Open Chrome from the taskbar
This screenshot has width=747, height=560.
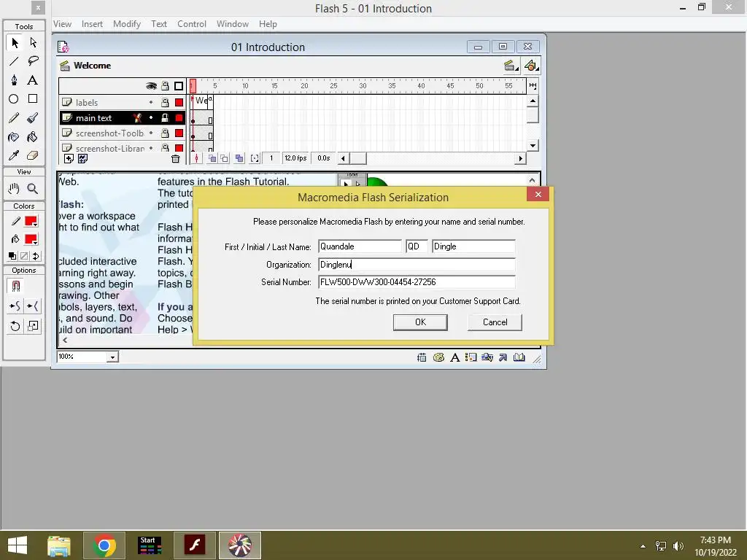click(x=104, y=545)
